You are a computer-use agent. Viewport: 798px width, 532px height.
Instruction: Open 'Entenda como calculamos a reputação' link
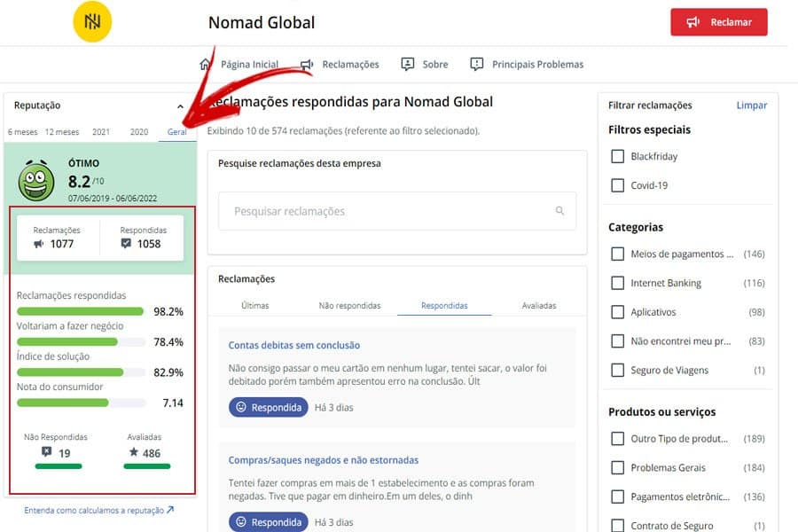point(94,510)
